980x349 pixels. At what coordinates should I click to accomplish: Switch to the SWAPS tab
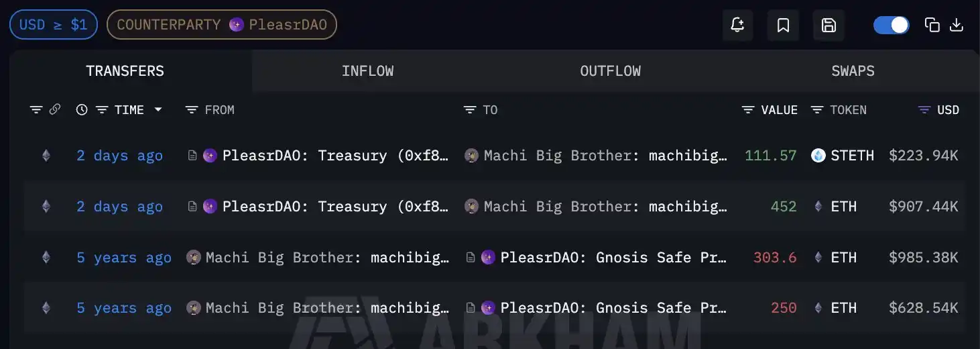[x=853, y=71]
